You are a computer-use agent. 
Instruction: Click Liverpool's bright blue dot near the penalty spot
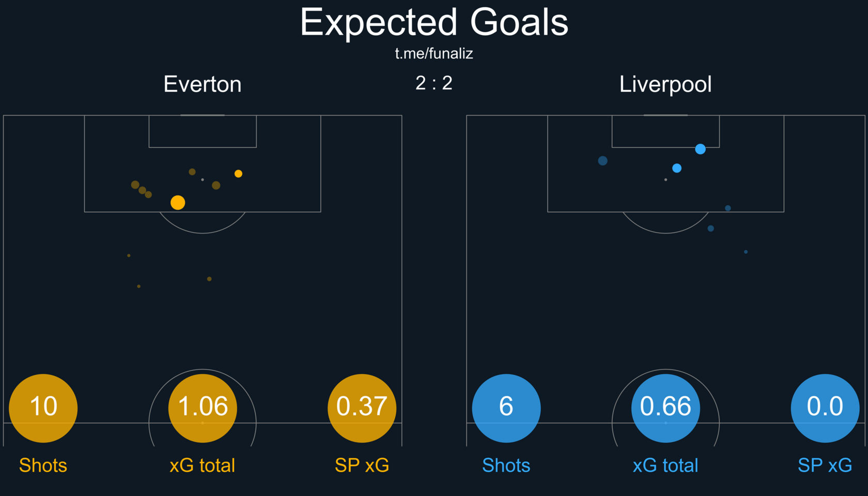[677, 168]
